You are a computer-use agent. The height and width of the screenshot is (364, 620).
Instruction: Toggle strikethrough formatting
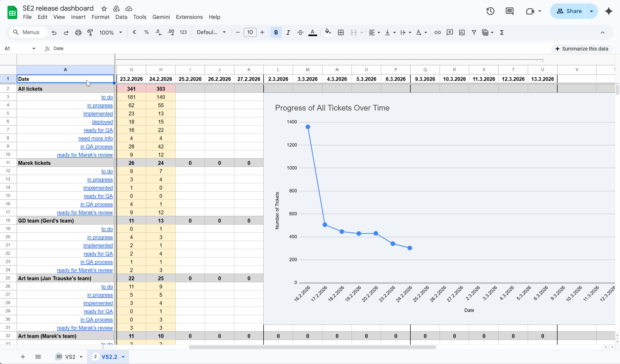point(300,32)
